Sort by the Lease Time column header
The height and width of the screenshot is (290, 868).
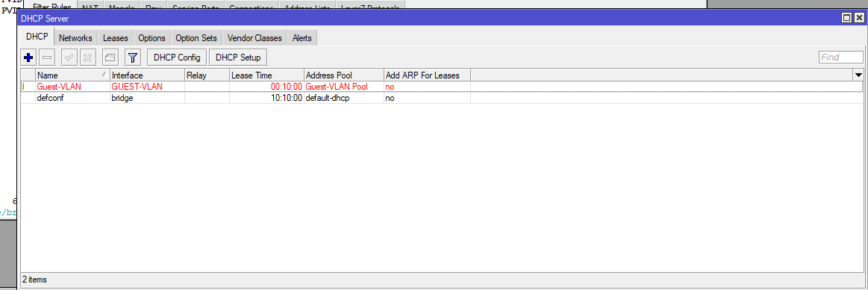coord(267,75)
